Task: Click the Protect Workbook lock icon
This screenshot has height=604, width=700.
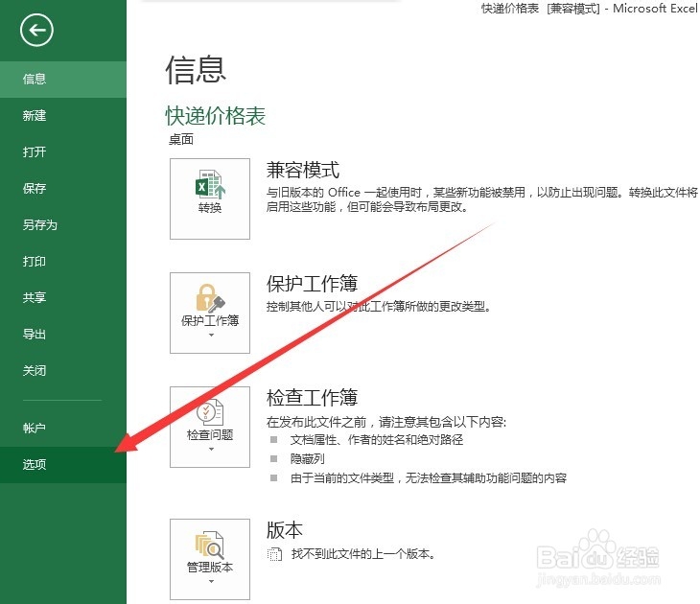Action: [210, 298]
